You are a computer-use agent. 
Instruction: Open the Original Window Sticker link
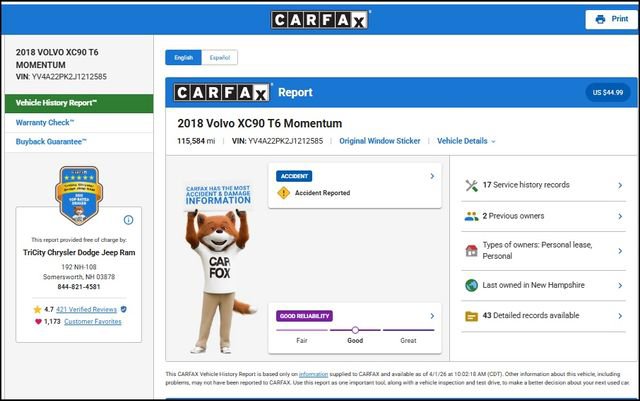[x=379, y=141]
